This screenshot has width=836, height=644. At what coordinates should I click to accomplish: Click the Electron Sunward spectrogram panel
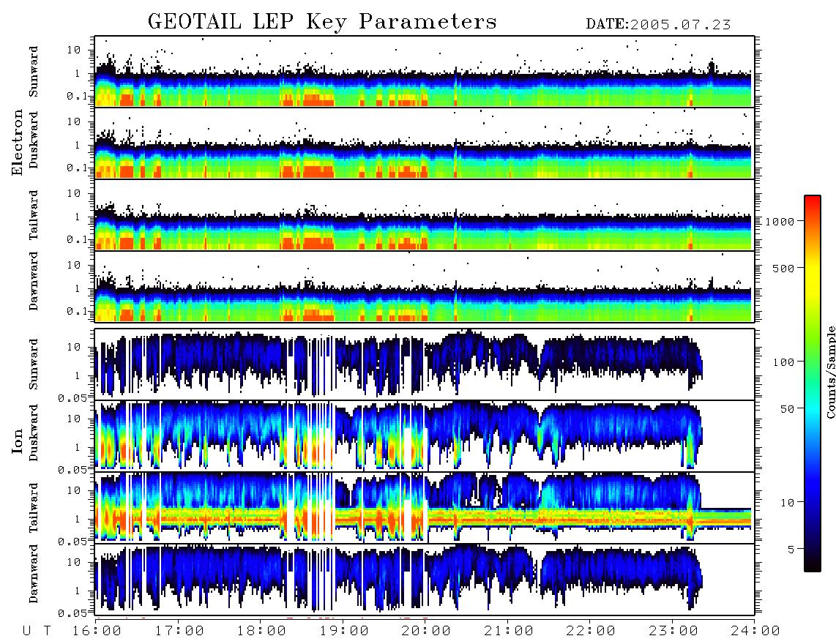[425, 72]
